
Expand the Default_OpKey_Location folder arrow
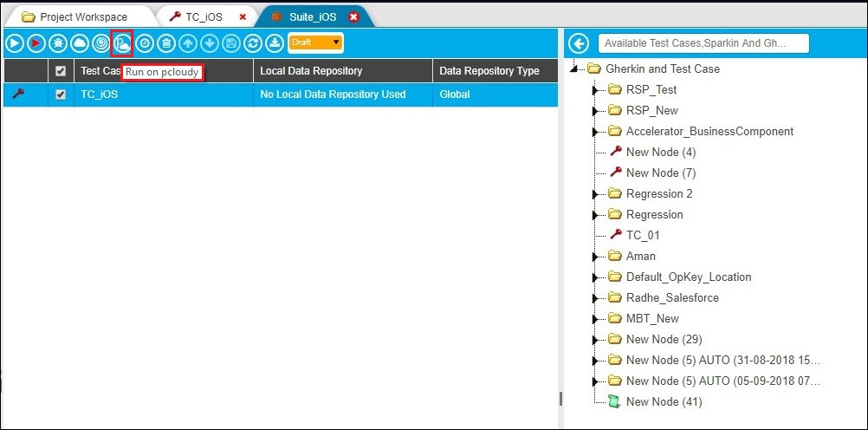(595, 277)
